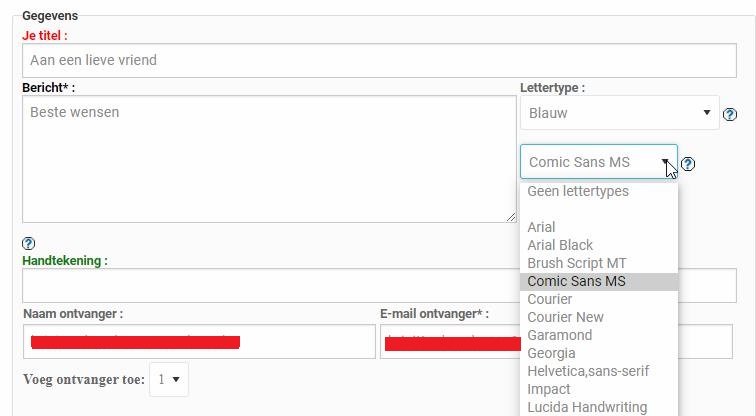Select Geen lettertypes from font list
Screen dimensions: 756x416
pos(578,191)
